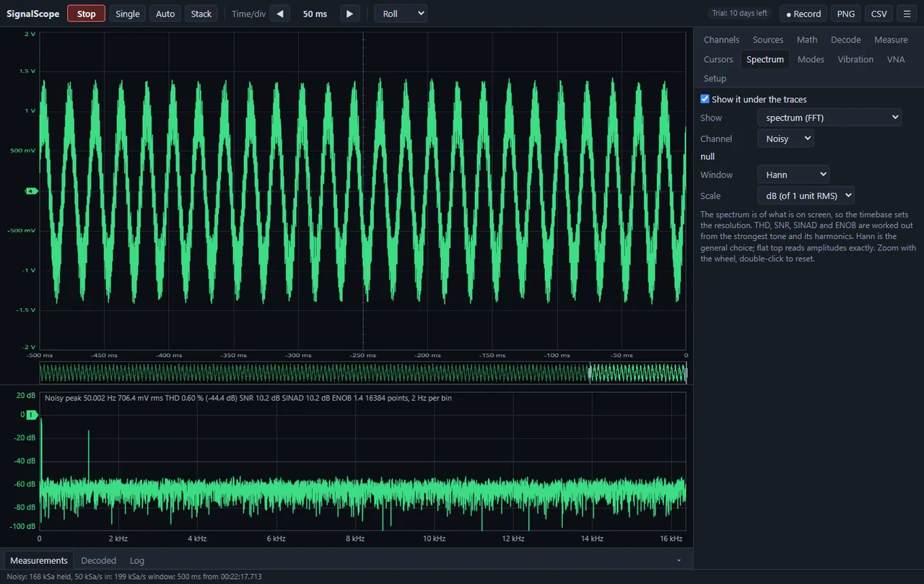924x584 pixels.
Task: Click the Auto button
Action: tap(165, 14)
